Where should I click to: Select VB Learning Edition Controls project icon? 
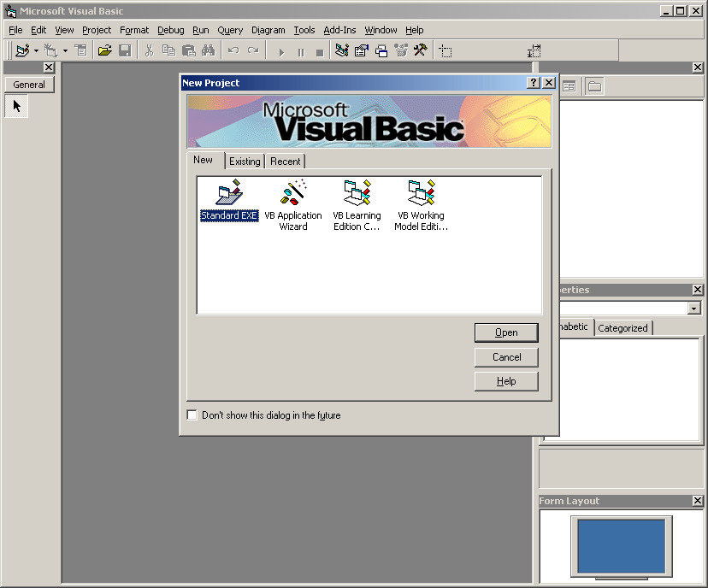pyautogui.click(x=357, y=206)
